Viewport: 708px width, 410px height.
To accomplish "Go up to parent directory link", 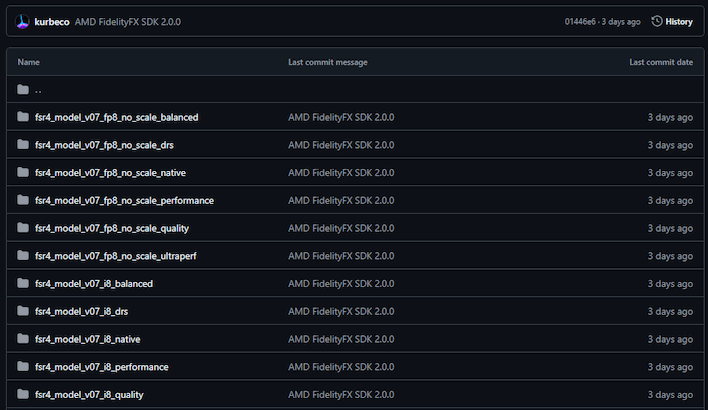I will [38, 89].
